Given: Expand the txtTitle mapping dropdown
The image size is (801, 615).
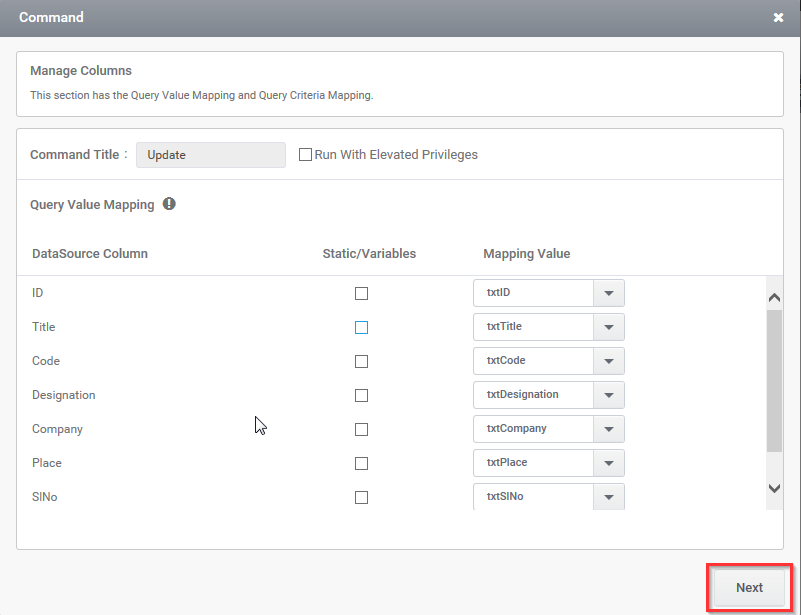Looking at the screenshot, I should (x=609, y=327).
